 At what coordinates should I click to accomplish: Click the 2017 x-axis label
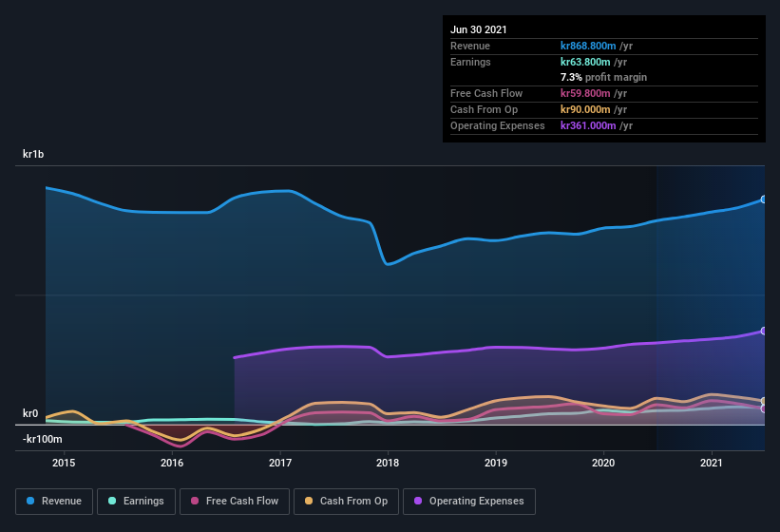(280, 463)
